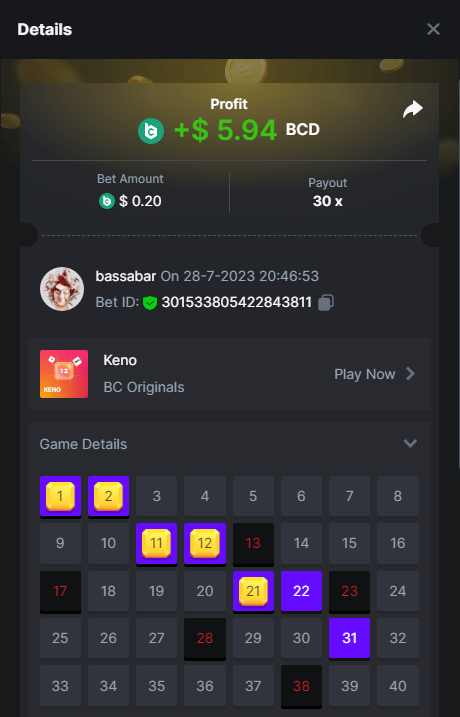The height and width of the screenshot is (717, 460).
Task: Click Keno tile number 13
Action: click(253, 544)
